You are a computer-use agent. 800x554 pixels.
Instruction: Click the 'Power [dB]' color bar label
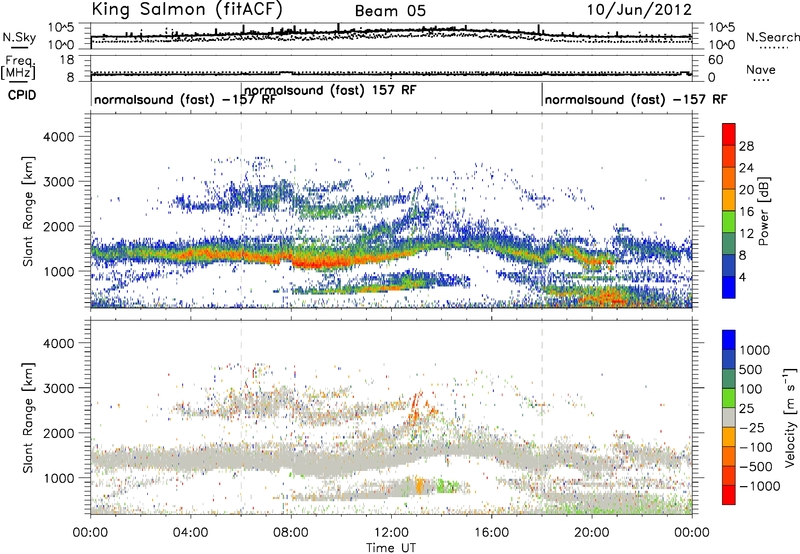[763, 211]
